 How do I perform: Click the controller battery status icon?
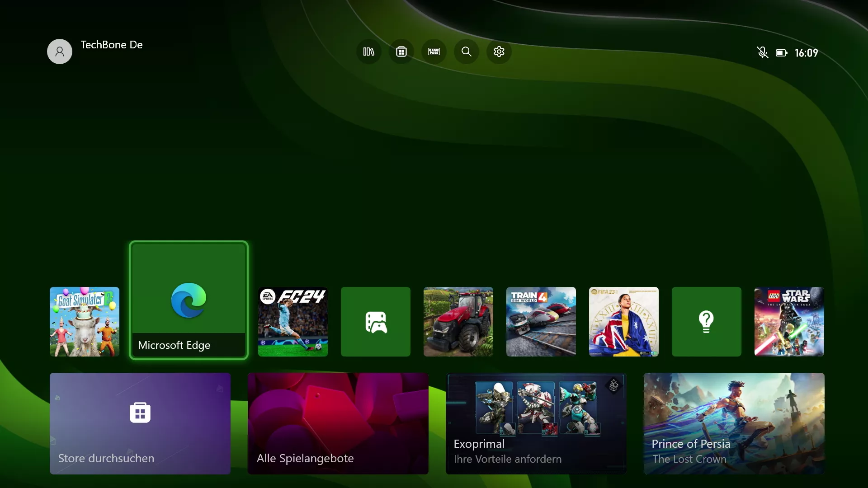(x=782, y=53)
